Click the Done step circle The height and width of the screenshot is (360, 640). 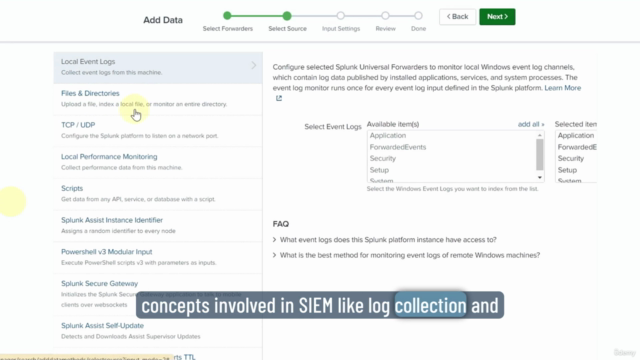(418, 16)
